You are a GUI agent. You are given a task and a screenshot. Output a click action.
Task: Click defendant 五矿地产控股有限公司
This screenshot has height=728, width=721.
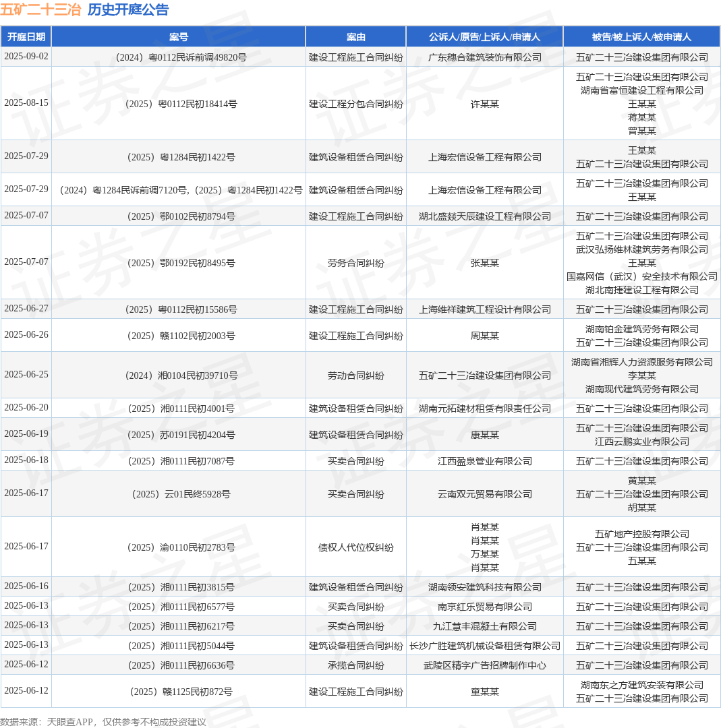coord(642,535)
